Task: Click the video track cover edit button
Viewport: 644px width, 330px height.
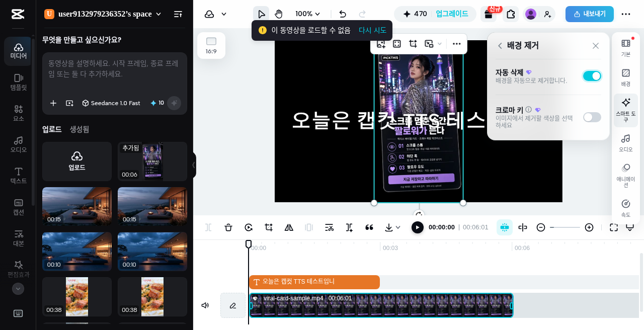Action: [233, 305]
